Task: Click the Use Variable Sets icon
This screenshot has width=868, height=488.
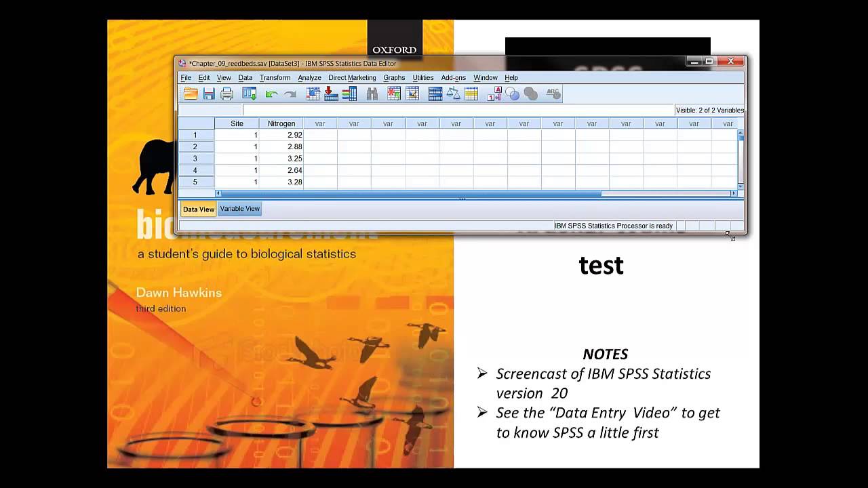Action: (x=512, y=94)
